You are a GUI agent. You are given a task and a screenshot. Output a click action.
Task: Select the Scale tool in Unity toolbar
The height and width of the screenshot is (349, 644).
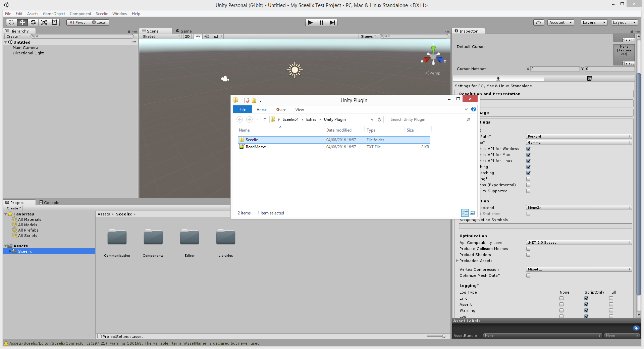click(44, 22)
